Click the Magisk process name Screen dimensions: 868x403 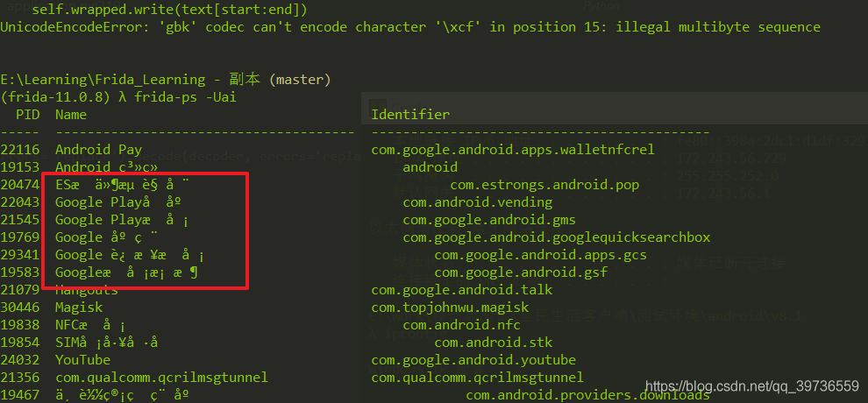point(79,308)
